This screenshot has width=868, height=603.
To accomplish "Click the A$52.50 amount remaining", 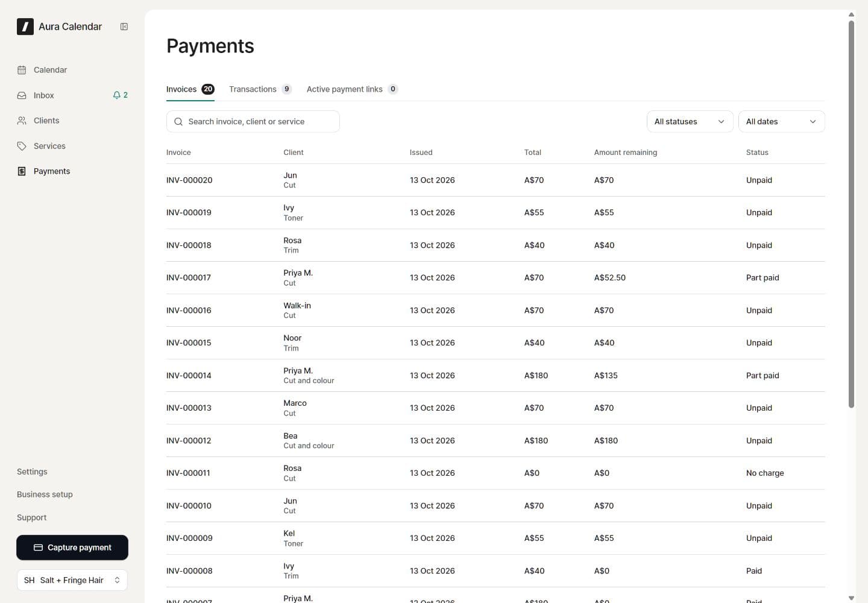I will coord(610,278).
